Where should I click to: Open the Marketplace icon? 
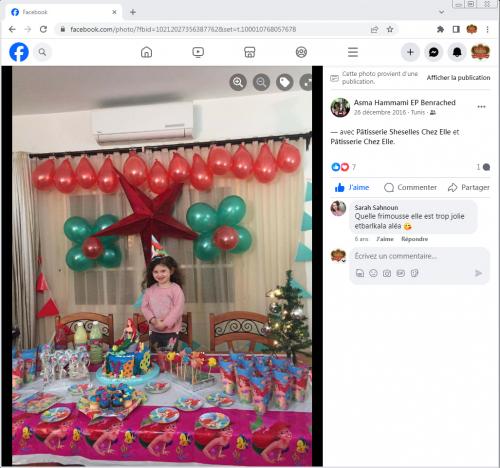click(250, 52)
